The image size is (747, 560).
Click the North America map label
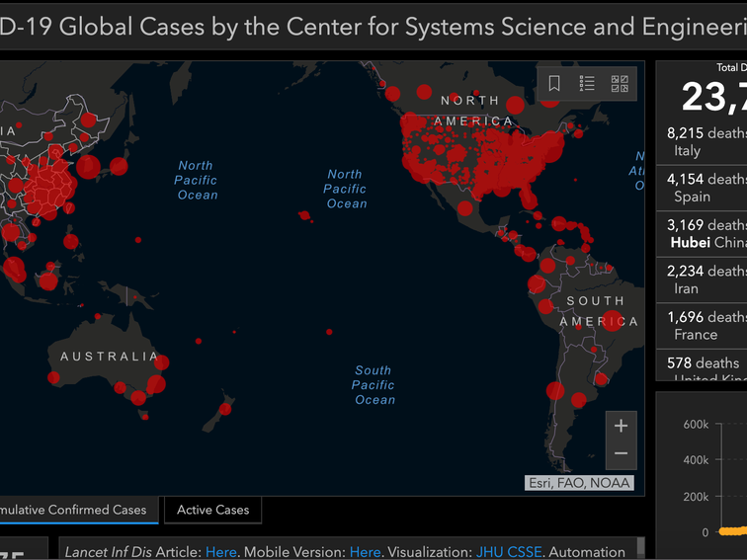coord(474,111)
